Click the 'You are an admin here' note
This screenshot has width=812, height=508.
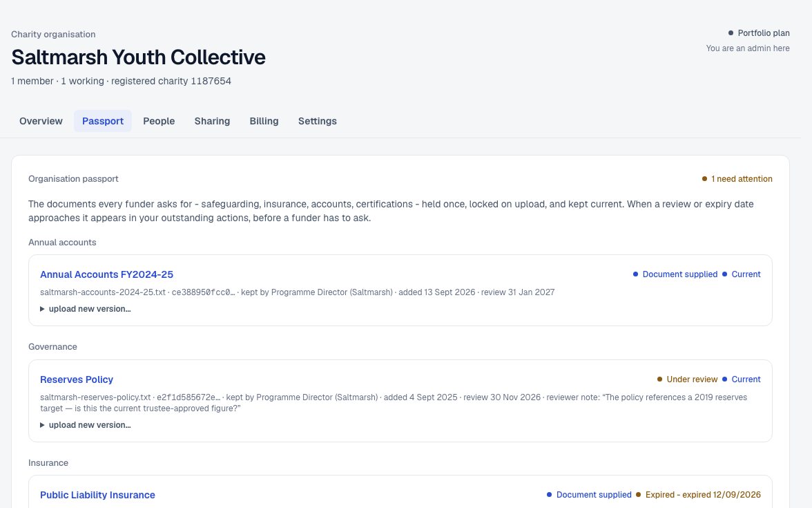coord(748,48)
